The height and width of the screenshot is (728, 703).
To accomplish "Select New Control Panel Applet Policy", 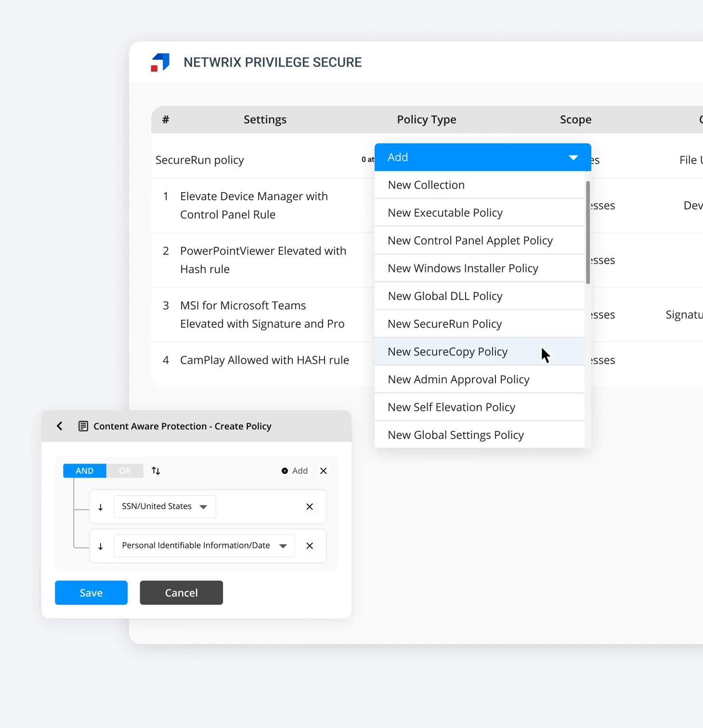I will tap(480, 240).
